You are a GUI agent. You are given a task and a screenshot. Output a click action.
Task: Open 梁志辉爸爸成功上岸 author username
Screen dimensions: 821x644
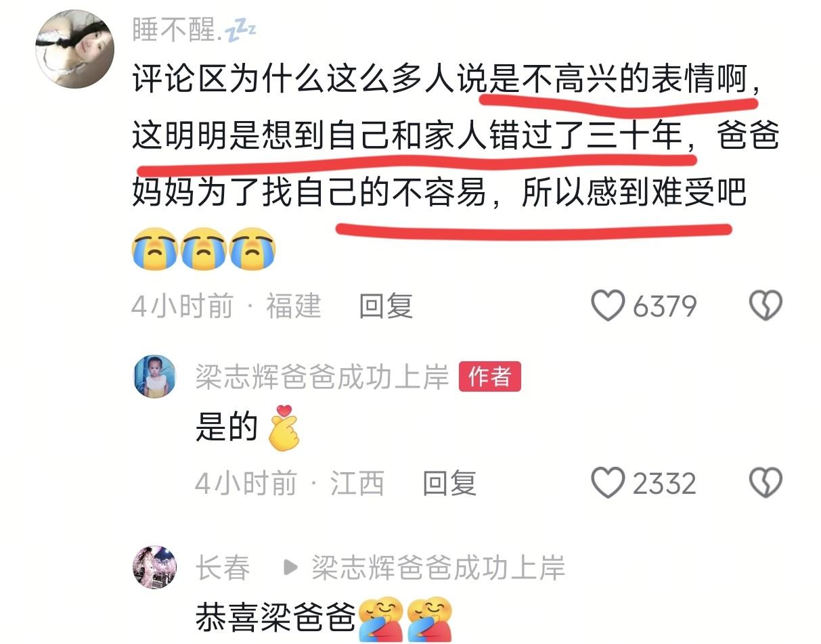(322, 377)
